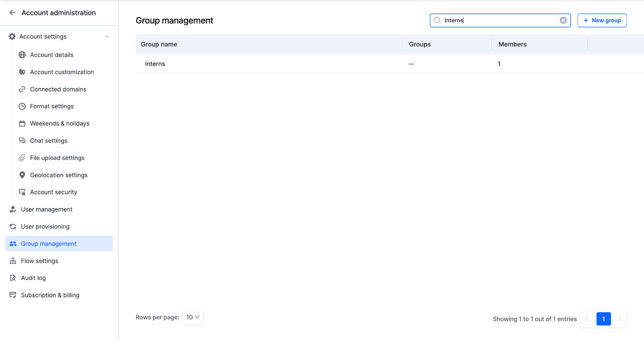The image size is (644, 341).
Task: Click the Account administration heading
Action: [59, 13]
